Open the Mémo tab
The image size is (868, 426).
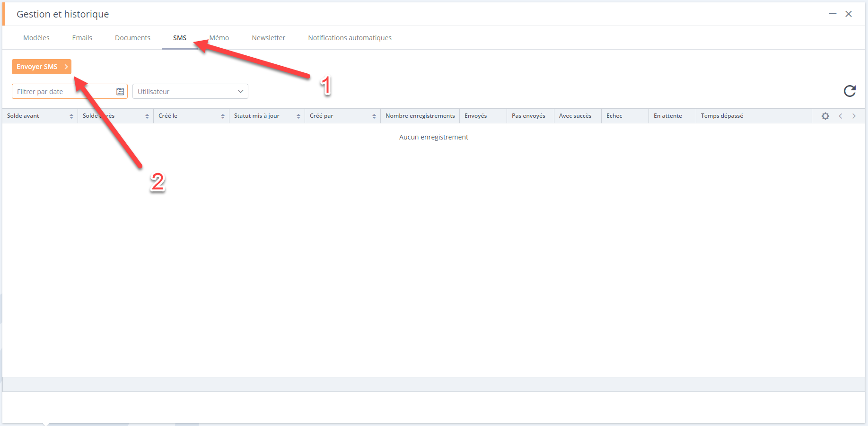pyautogui.click(x=219, y=38)
